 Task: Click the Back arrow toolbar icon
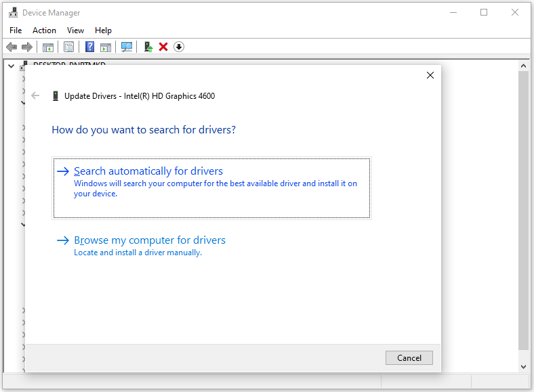tap(12, 47)
